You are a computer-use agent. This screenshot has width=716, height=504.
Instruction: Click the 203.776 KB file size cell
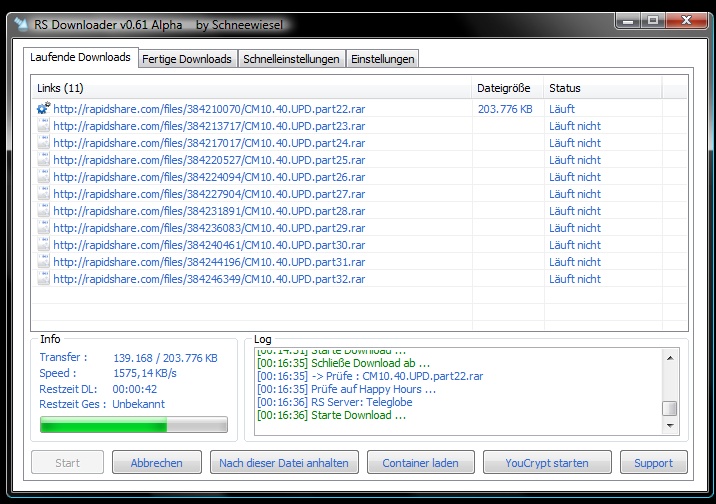click(505, 109)
